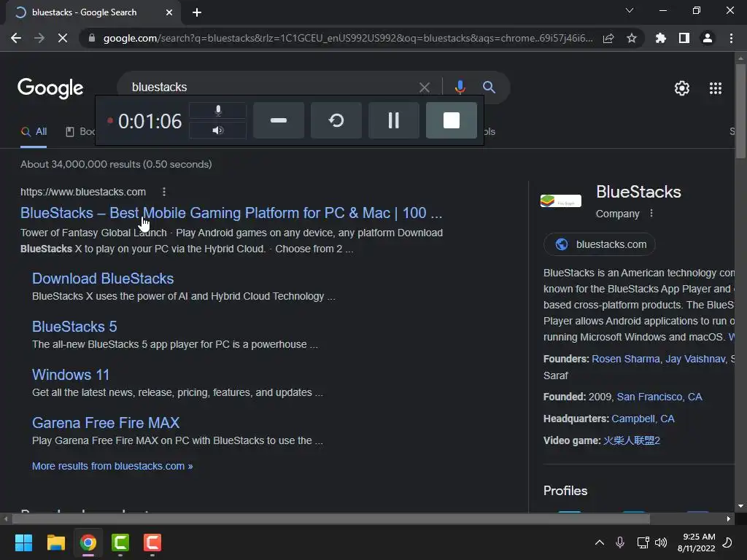
Task: Stop the recording with the square button
Action: pos(451,120)
